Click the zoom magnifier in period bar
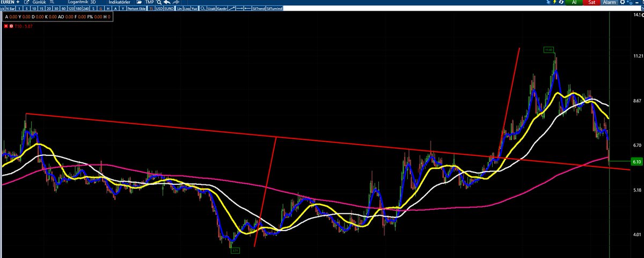644x258 pixels. point(202,9)
